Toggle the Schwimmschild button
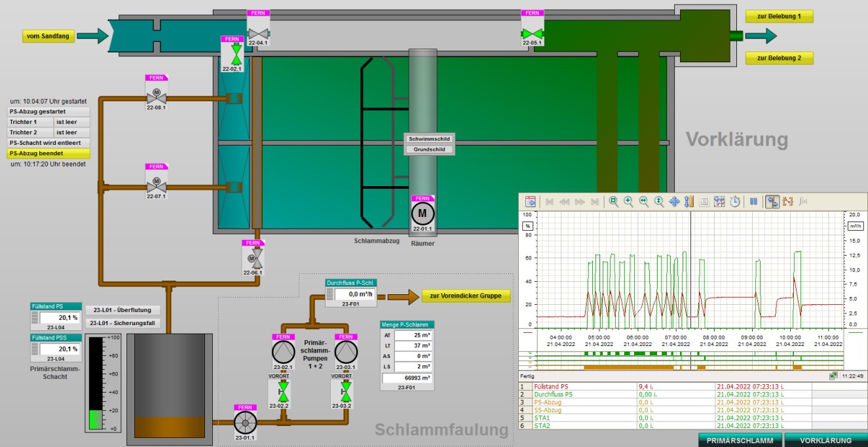868x447 pixels. [x=429, y=139]
